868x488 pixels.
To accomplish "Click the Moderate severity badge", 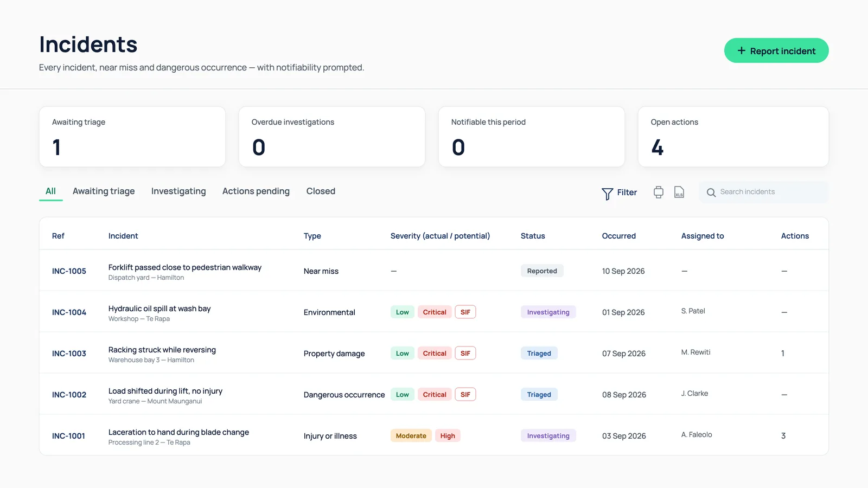I will click(411, 436).
